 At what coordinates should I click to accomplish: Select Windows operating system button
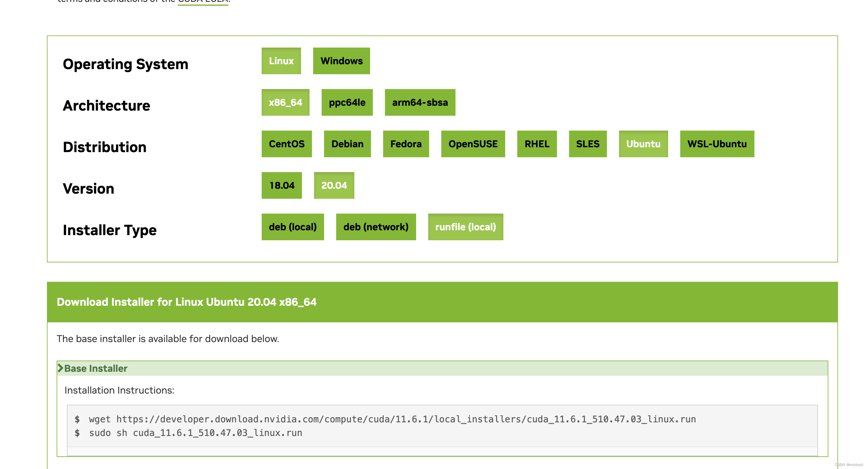click(x=342, y=61)
